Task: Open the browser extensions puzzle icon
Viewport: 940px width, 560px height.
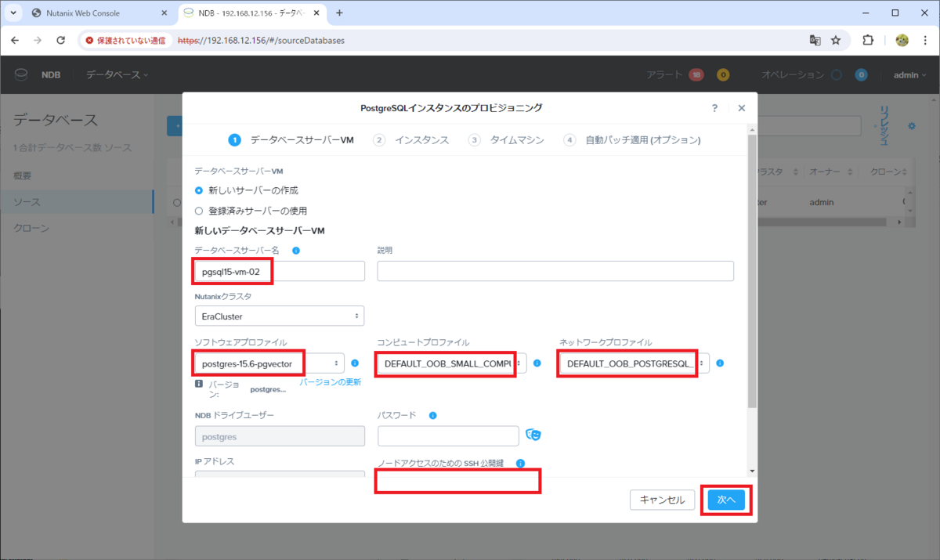Action: pos(868,40)
